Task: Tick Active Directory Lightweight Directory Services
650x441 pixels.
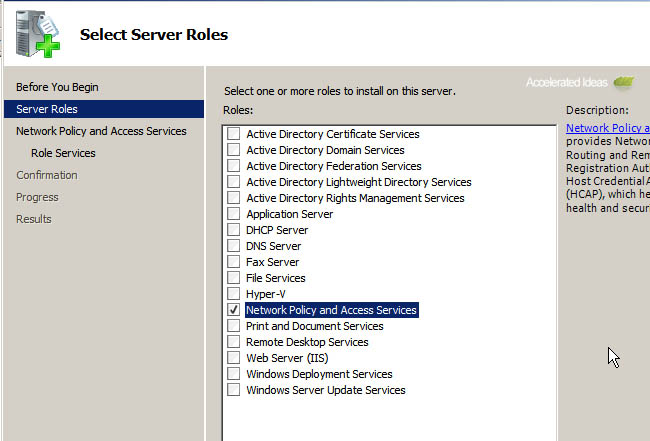Action: 233,182
